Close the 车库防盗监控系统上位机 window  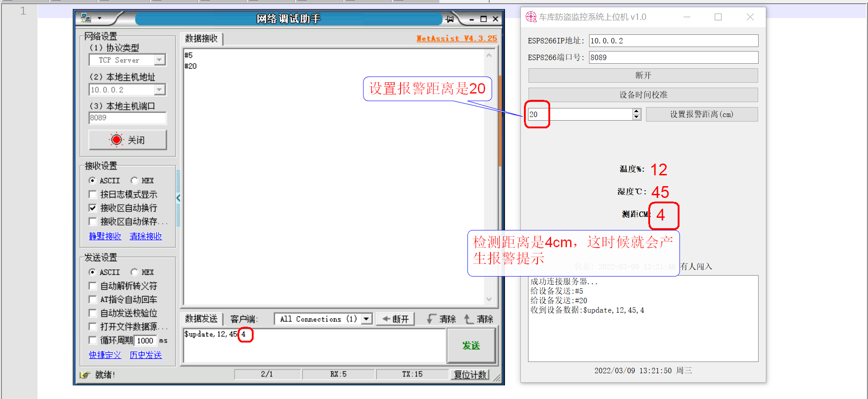(x=750, y=17)
